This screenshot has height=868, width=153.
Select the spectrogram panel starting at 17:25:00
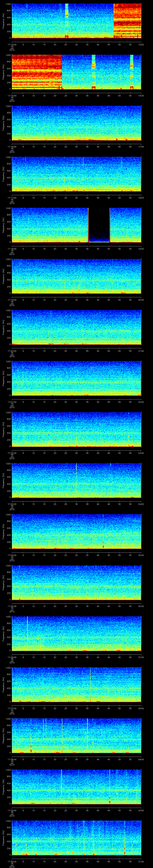76,582
